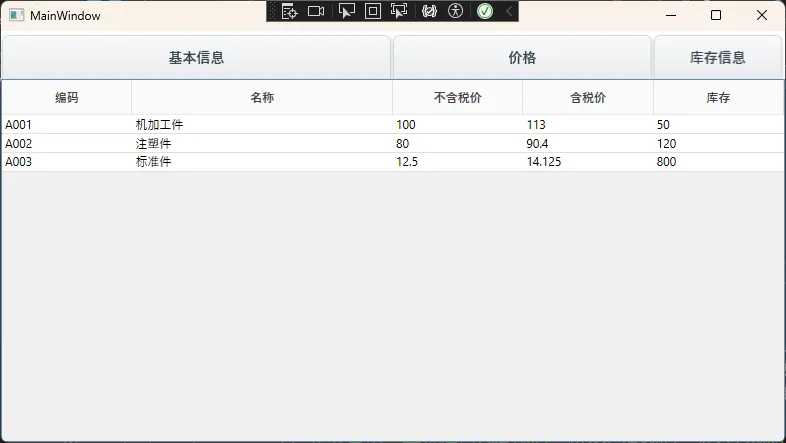Sort by the 不含税价 column header
The image size is (786, 443).
(x=457, y=97)
